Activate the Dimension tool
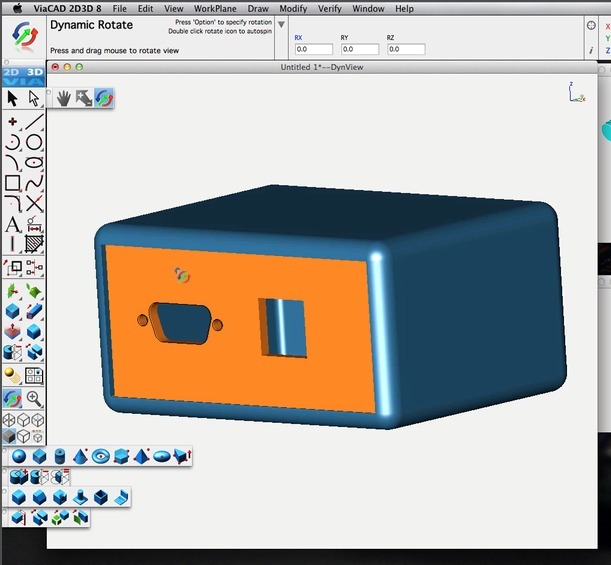This screenshot has height=565, width=611. (x=34, y=224)
